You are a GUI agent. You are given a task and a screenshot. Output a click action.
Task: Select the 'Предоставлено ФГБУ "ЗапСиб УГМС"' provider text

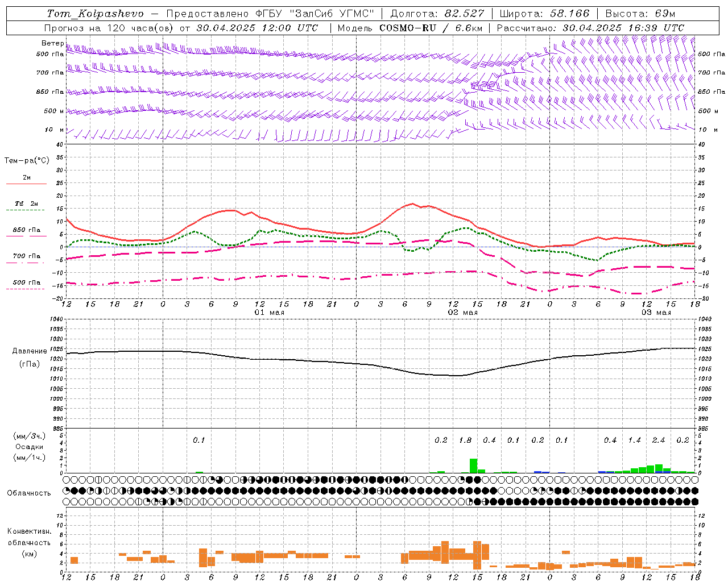pos(270,14)
